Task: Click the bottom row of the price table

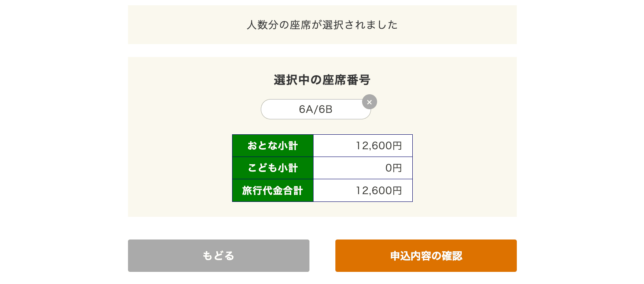Action: pyautogui.click(x=322, y=191)
